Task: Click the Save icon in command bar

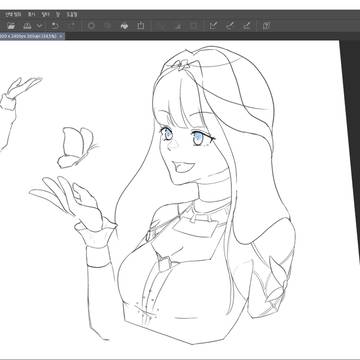Action: click(27, 26)
